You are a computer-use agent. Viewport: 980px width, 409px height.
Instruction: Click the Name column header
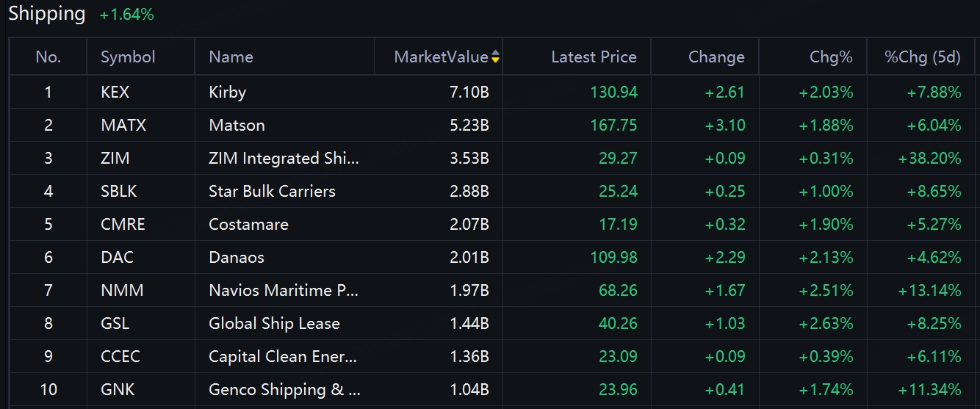pos(231,57)
